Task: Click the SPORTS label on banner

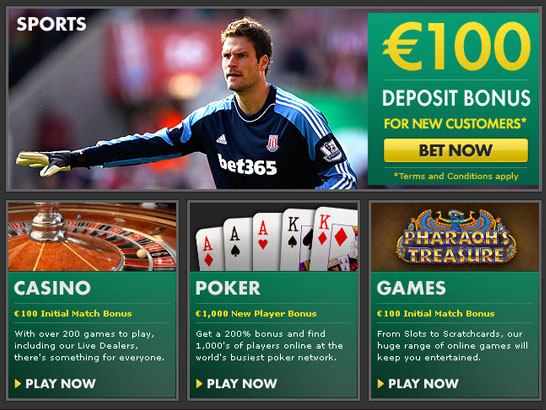Action: (51, 24)
